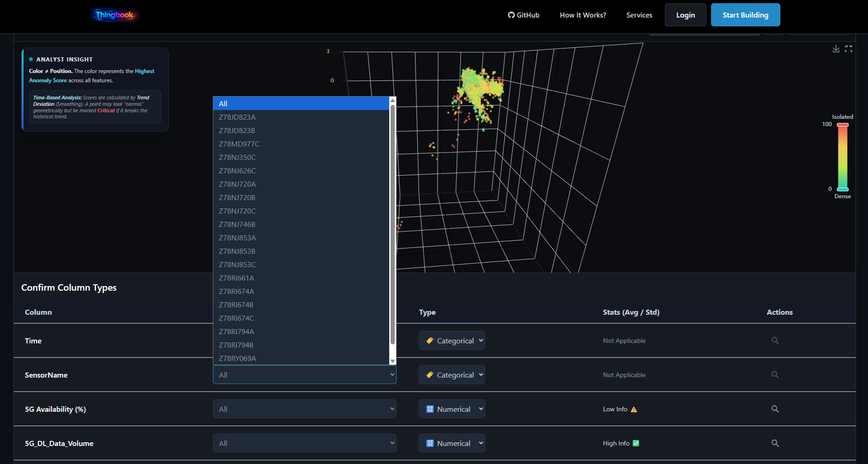Expand the 5G Availability filter dropdown
The height and width of the screenshot is (464, 868).
point(304,409)
